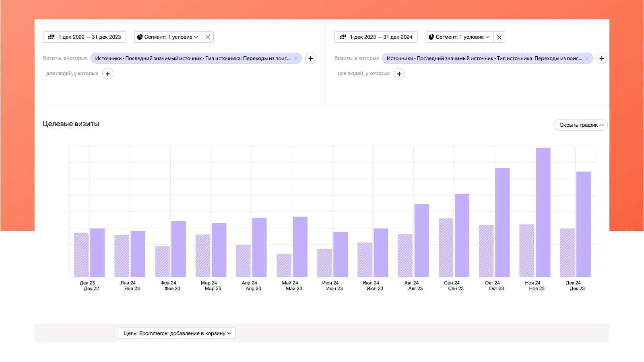
Task: Open right Сегмент: 1 условие dropdown
Action: pyautogui.click(x=459, y=37)
